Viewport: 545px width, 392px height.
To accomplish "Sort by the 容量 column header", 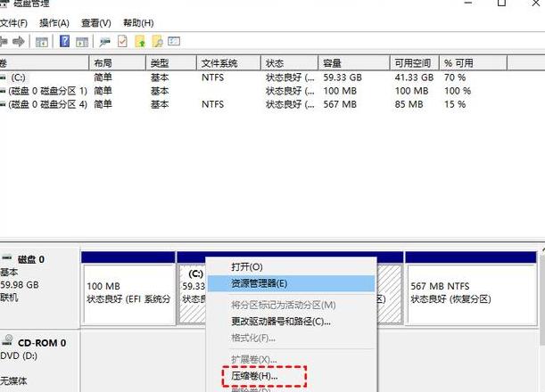I will (x=354, y=63).
